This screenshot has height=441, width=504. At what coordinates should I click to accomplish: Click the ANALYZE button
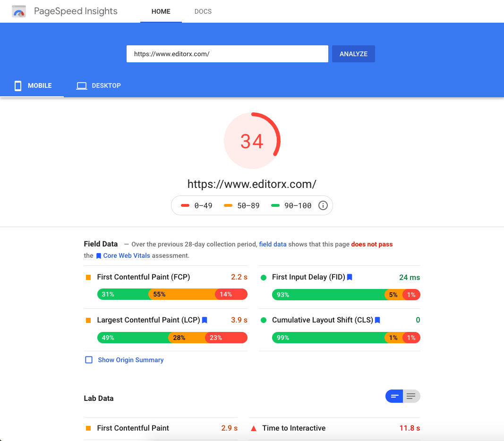[353, 54]
